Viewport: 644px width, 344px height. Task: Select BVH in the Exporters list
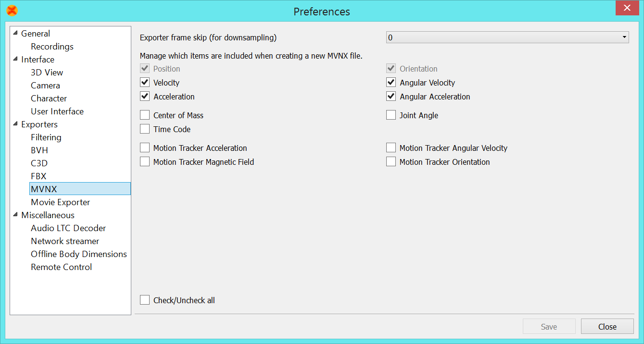[39, 150]
